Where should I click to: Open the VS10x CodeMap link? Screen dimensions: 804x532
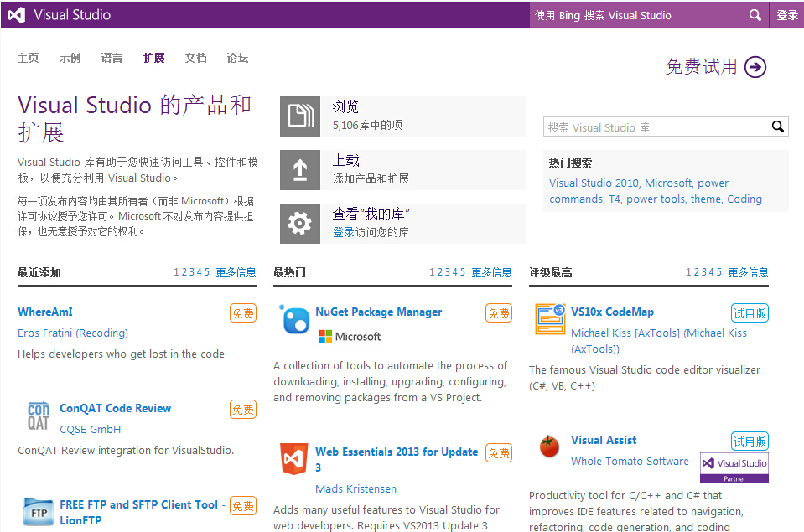tap(612, 312)
